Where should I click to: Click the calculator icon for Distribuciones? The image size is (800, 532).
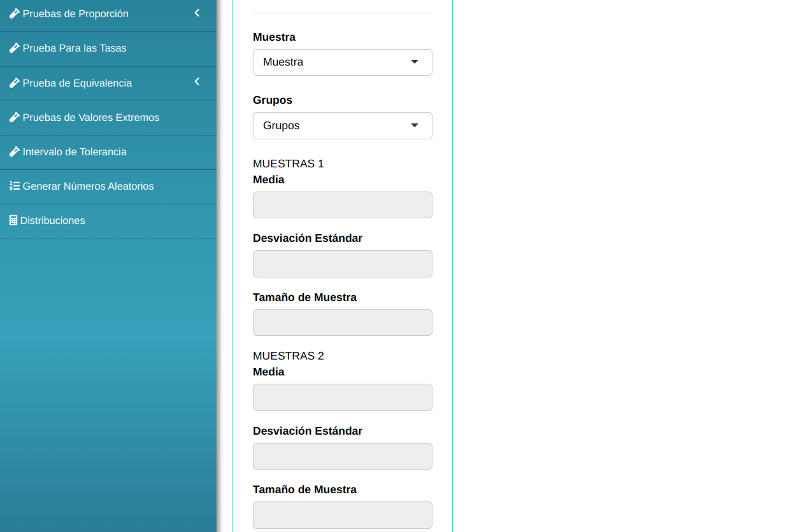click(x=13, y=220)
